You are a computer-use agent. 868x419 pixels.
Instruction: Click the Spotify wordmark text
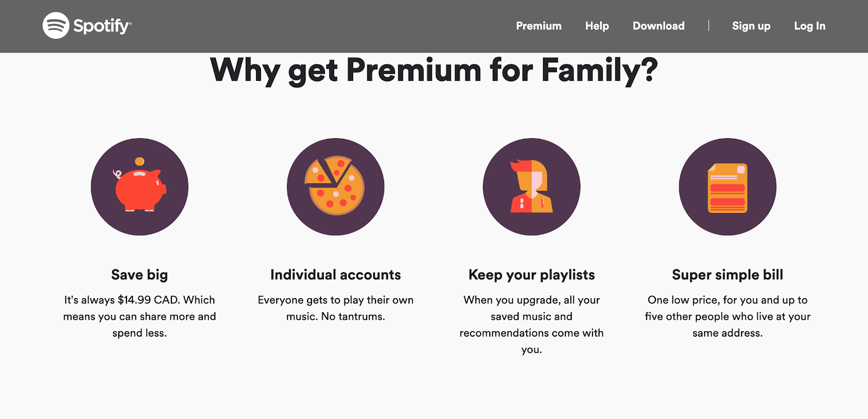(103, 26)
